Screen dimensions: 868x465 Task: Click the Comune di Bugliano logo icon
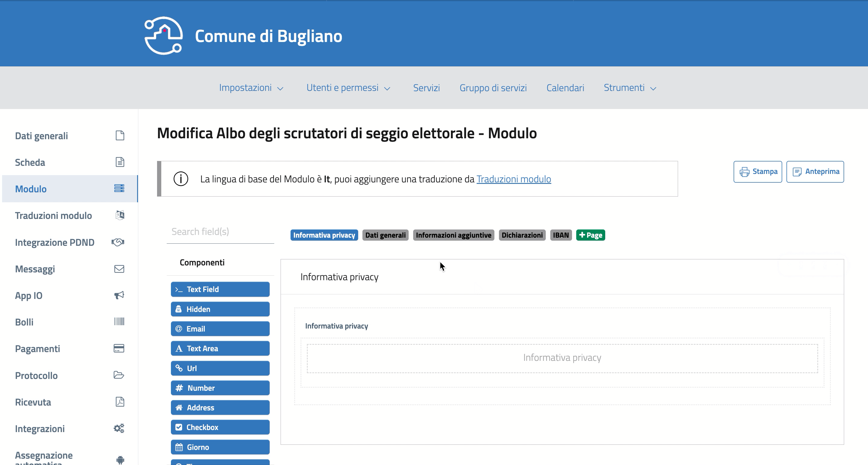tap(163, 36)
